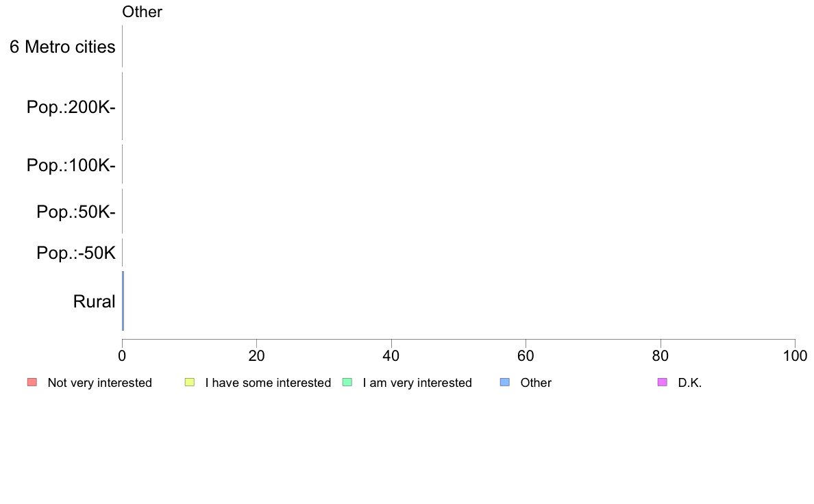Click the blue Other legend swatch

coord(504,383)
